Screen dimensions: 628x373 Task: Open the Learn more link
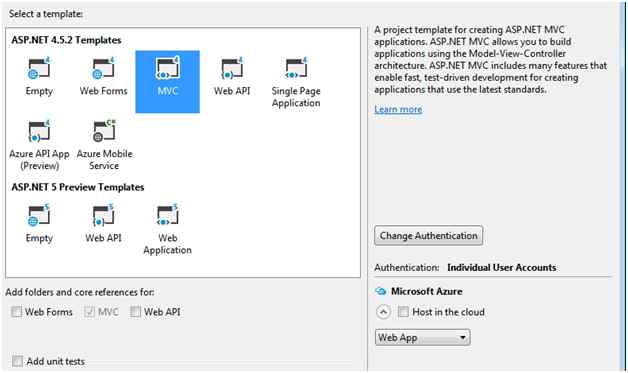[x=398, y=109]
